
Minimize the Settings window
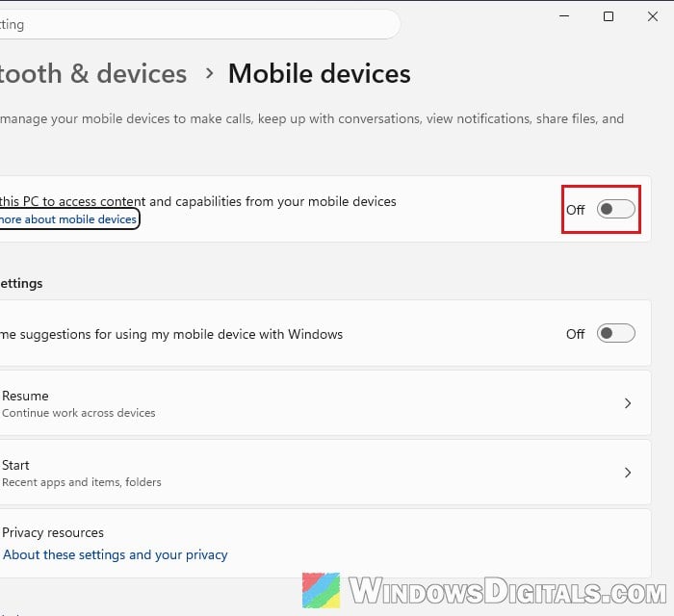point(564,16)
